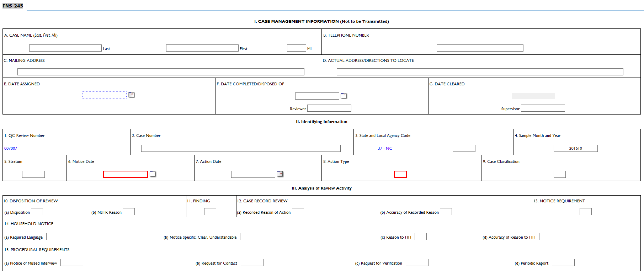Image resolution: width=644 pixels, height=271 pixels.
Task: Click the Last name input field
Action: (x=65, y=48)
